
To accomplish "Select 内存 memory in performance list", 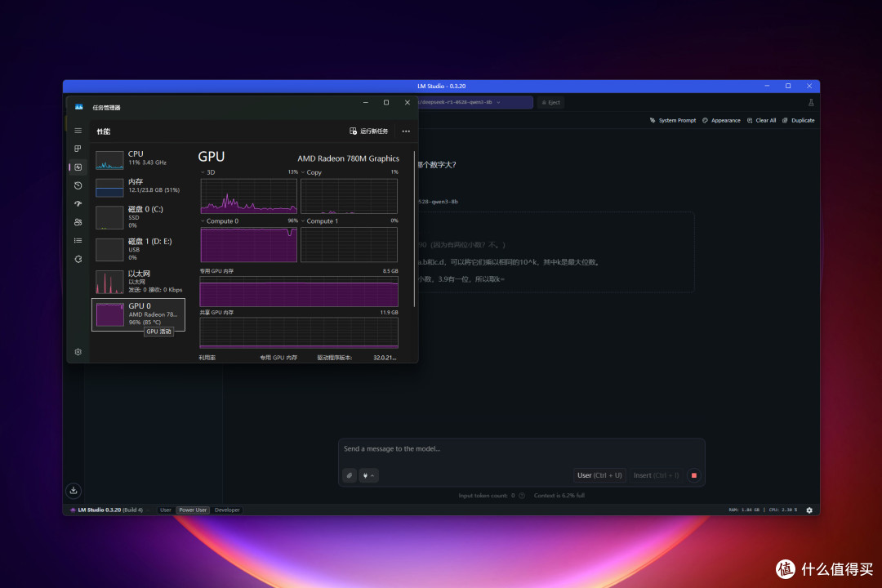I will click(x=138, y=187).
